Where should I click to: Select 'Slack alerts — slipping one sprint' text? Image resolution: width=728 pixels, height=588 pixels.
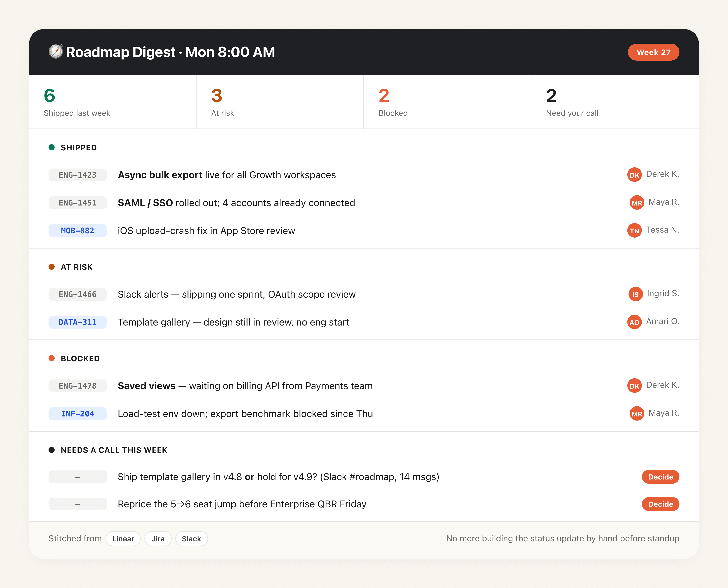click(237, 294)
